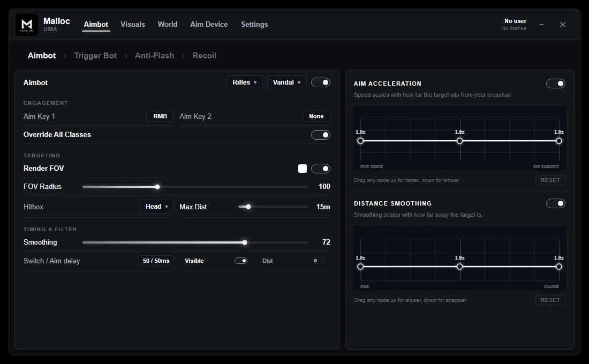
Task: Click the No user account label
Action: point(515,21)
